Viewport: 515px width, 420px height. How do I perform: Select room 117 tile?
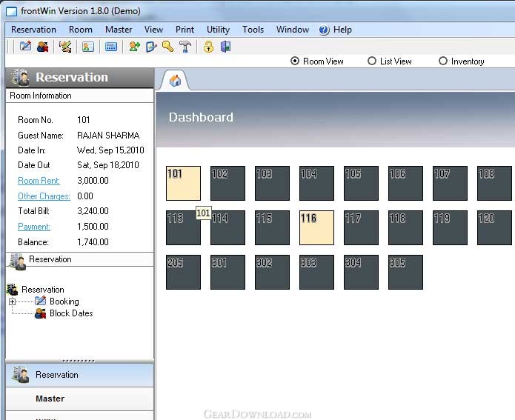[361, 227]
